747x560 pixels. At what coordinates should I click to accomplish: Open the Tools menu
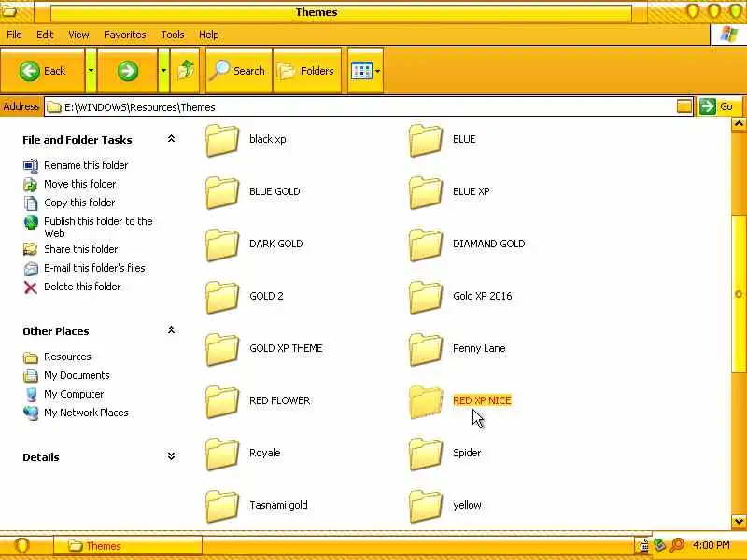pyautogui.click(x=173, y=35)
